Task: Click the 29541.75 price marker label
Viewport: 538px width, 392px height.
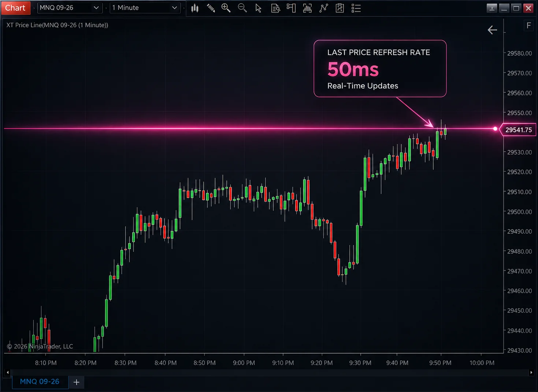Action: (x=518, y=130)
